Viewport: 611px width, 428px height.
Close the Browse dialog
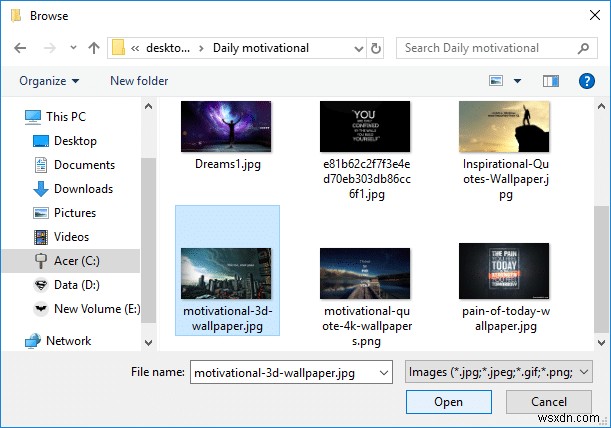pyautogui.click(x=595, y=15)
